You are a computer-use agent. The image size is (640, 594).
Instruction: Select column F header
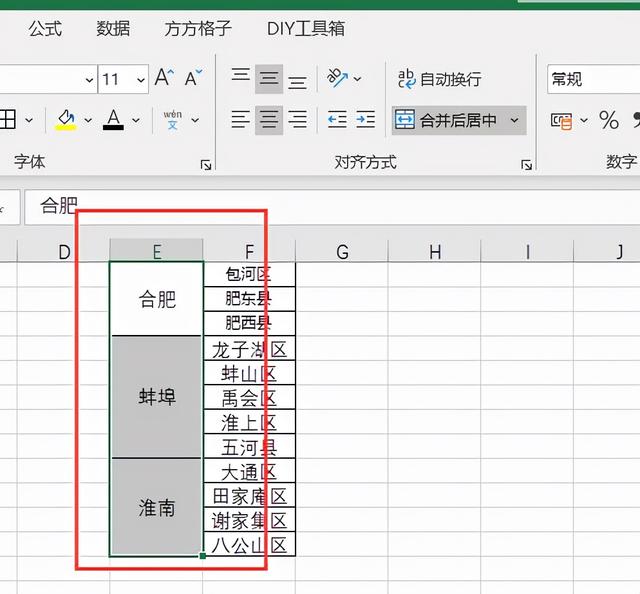[249, 251]
